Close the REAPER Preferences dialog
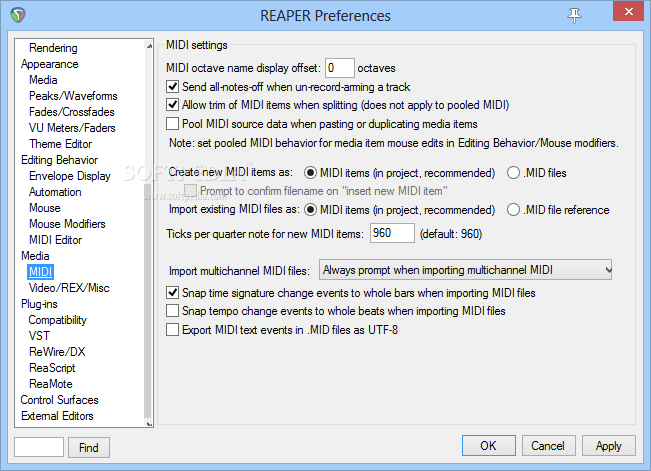 (x=628, y=11)
